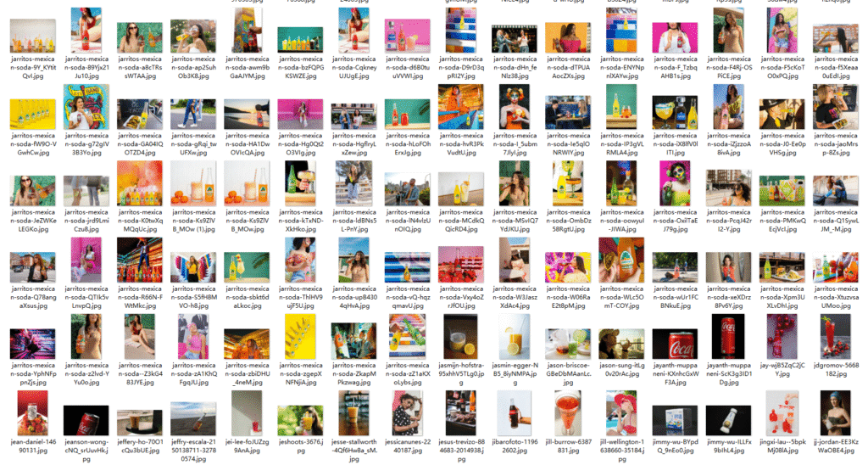The height and width of the screenshot is (465, 868).
Task: Select thumbnail of jarritos-mexican-soda-IdBNs5L-PnY.jpg
Action: (x=354, y=183)
